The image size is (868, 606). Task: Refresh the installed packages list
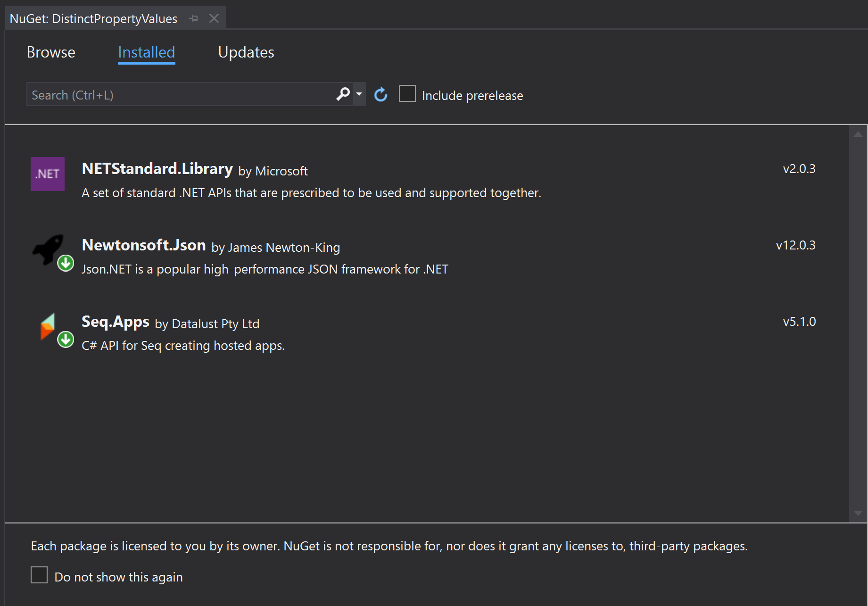[380, 94]
